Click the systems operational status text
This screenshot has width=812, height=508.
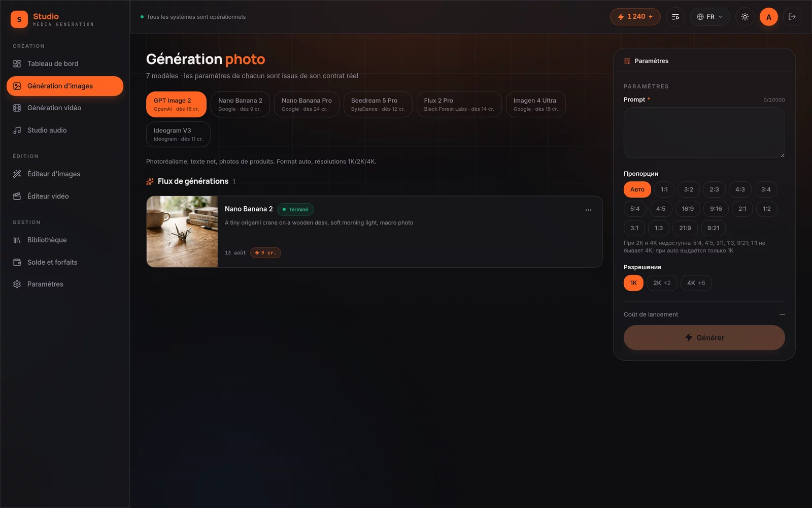196,17
